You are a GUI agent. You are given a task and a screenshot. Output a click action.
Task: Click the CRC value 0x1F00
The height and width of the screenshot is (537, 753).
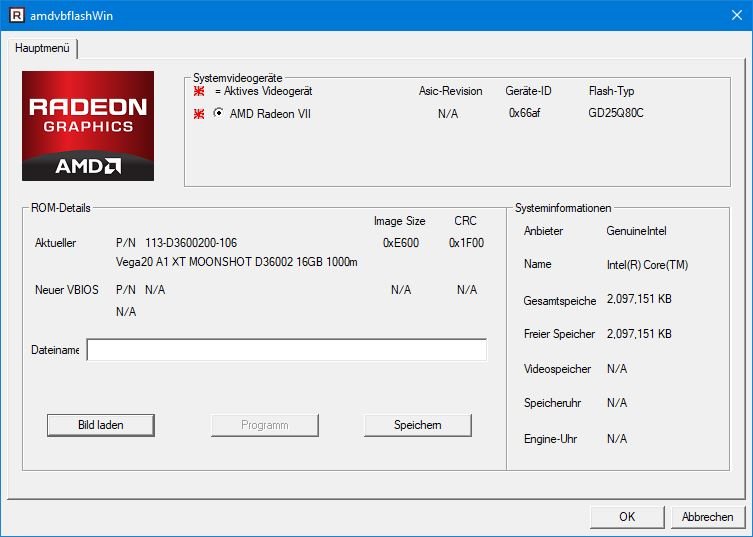466,243
